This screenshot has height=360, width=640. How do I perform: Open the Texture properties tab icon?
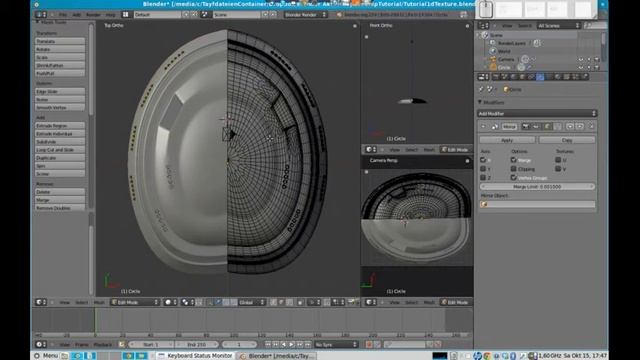[567, 77]
